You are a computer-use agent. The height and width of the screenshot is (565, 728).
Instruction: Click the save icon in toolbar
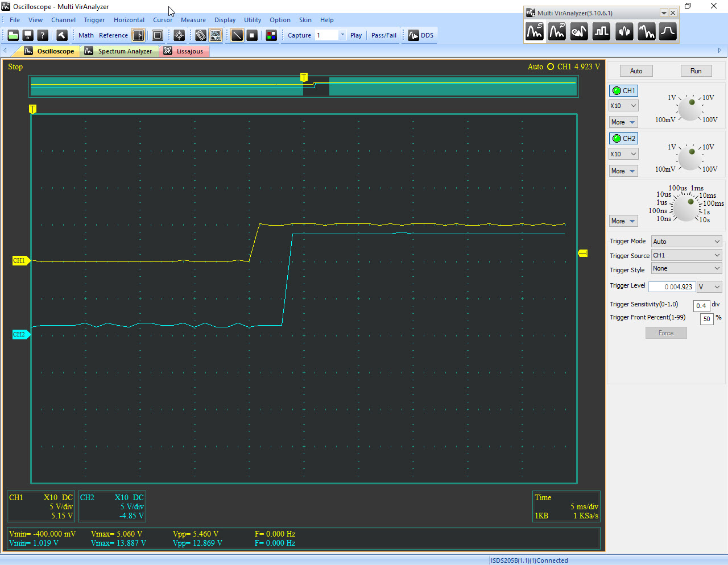28,35
